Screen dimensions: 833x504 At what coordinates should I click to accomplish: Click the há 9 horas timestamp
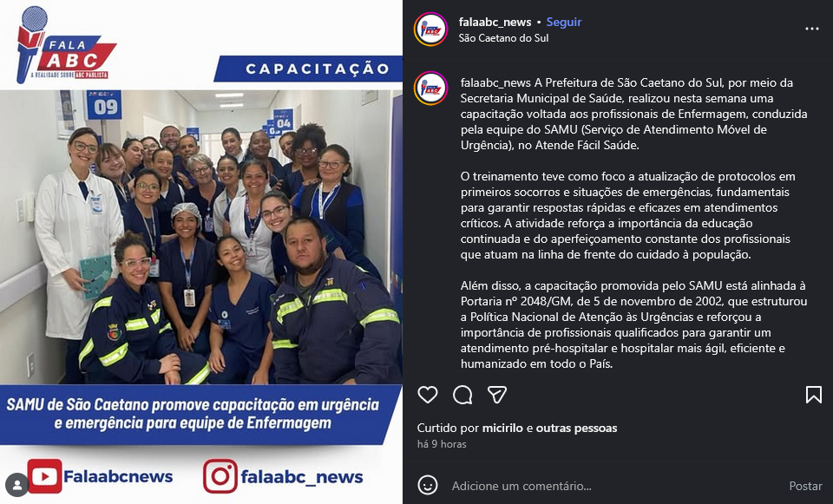pyautogui.click(x=442, y=444)
